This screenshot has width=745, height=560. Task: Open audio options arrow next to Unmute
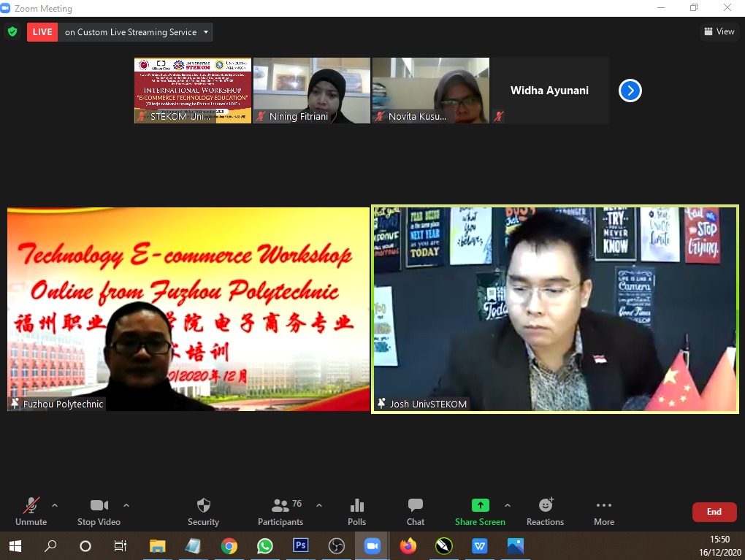tap(55, 505)
